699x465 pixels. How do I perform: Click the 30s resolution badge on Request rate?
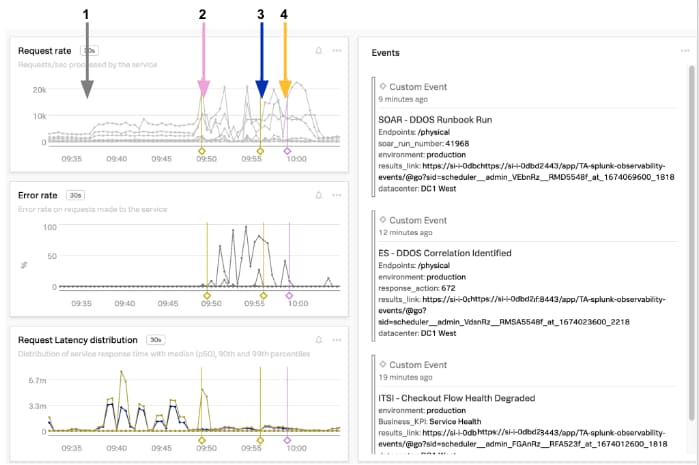(89, 51)
